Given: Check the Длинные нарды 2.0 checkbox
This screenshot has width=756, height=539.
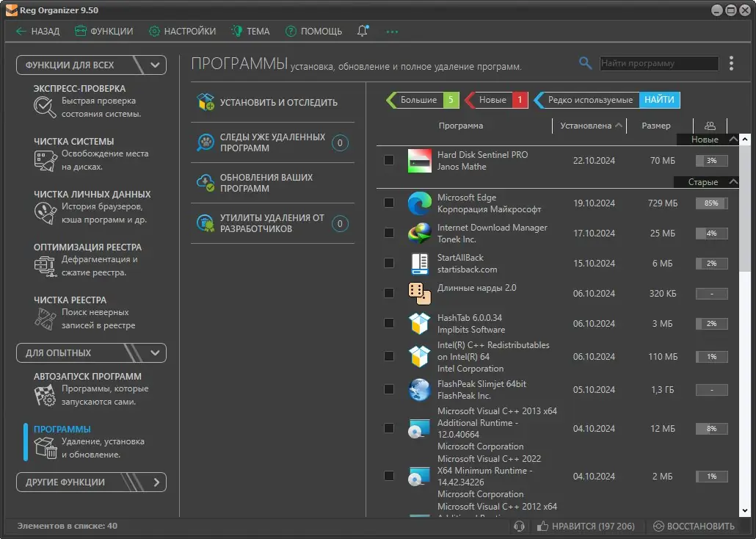Looking at the screenshot, I should (x=388, y=294).
